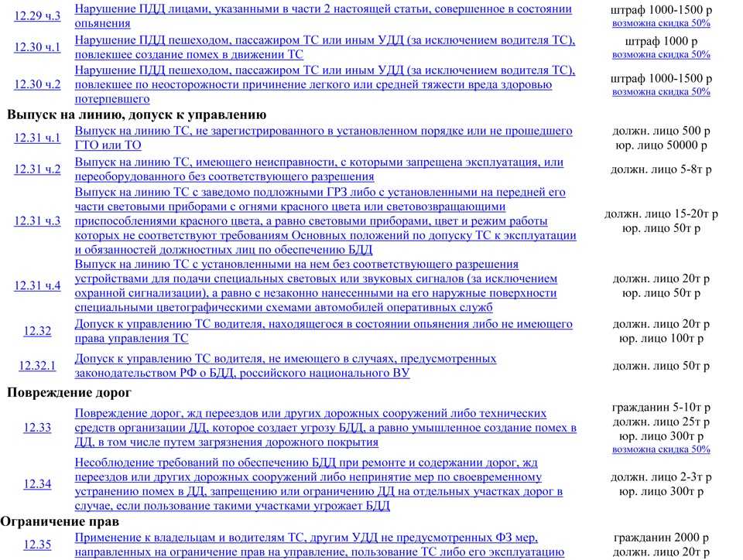
Task: Select fine text должн. лицо 15-20т р
Action: 661,214
